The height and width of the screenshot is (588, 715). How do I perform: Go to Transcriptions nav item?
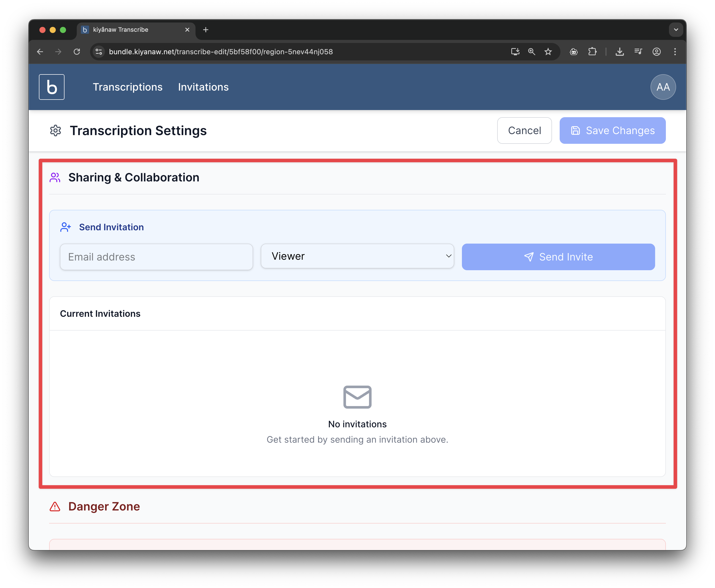128,87
